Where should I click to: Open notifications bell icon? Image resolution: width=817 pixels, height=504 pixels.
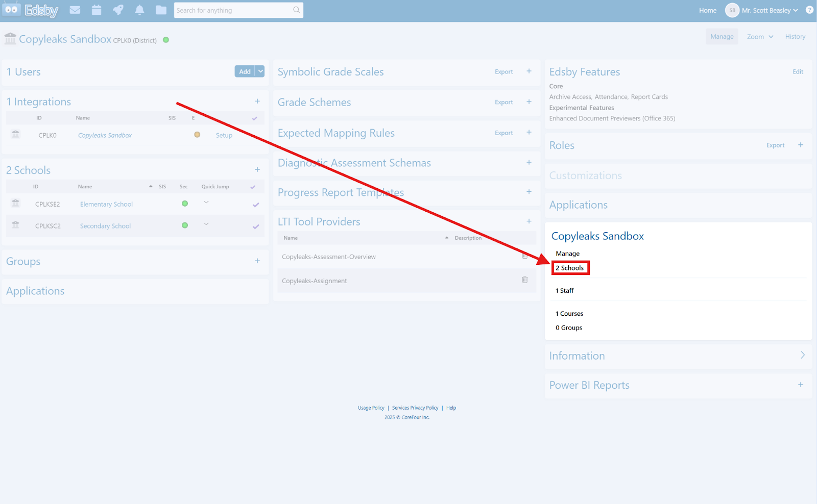pyautogui.click(x=139, y=10)
